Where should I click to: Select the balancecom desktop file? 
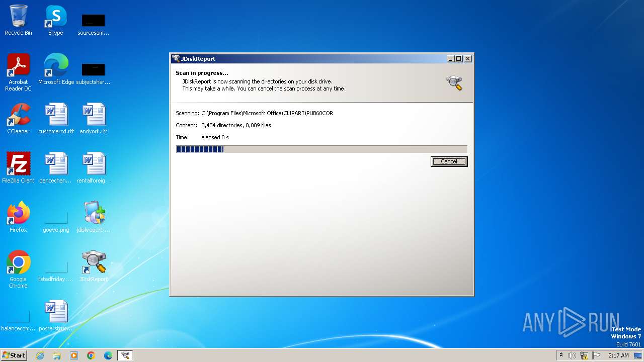tap(18, 320)
